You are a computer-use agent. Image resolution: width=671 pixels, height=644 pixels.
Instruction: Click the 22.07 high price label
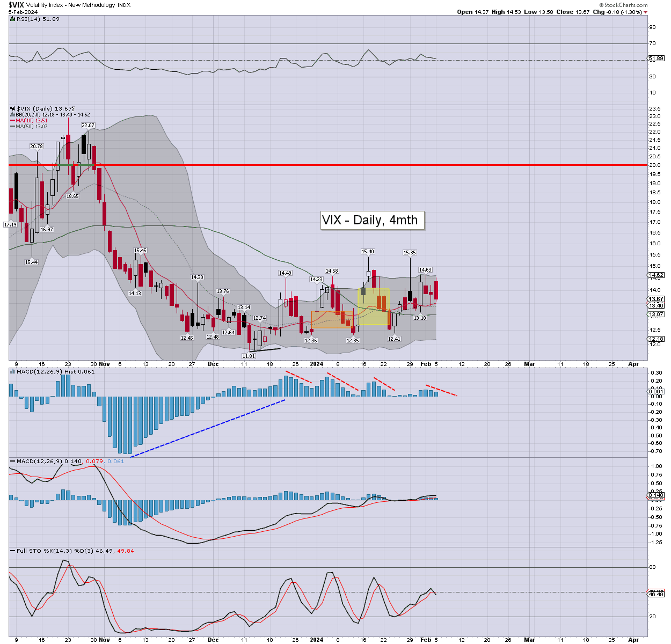coord(88,126)
